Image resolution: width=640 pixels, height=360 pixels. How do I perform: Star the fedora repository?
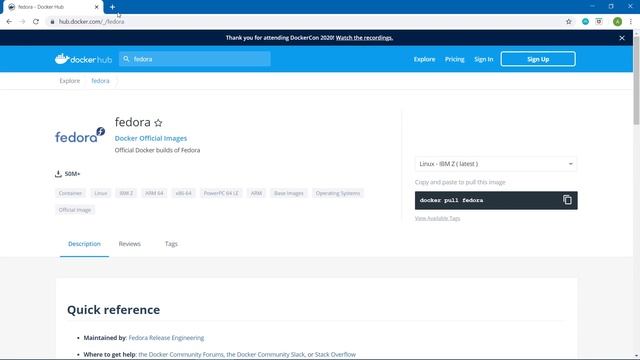tap(158, 122)
